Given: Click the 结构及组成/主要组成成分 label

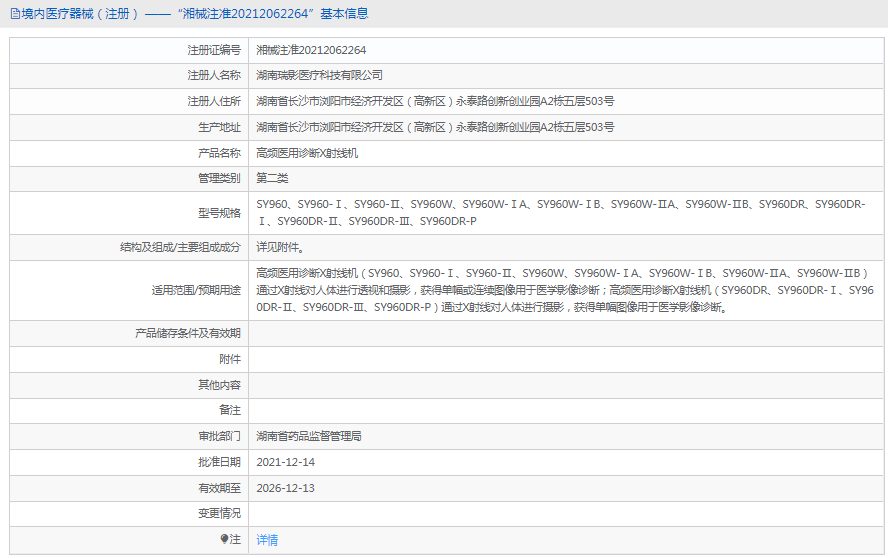Looking at the screenshot, I should (180, 247).
